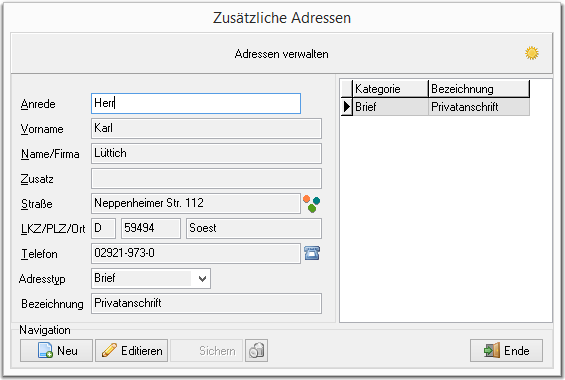This screenshot has height=380, width=565.
Task: Focus the Anrede field containing Herr
Action: (196, 104)
